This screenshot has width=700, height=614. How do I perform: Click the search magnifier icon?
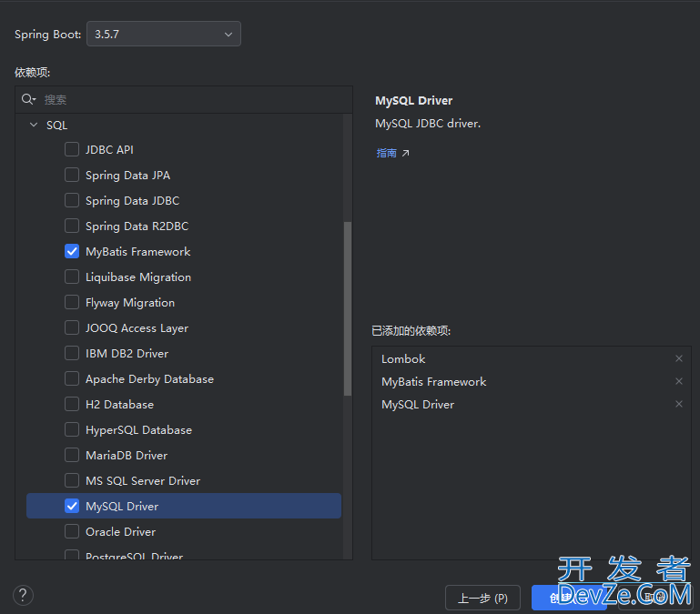tap(28, 99)
